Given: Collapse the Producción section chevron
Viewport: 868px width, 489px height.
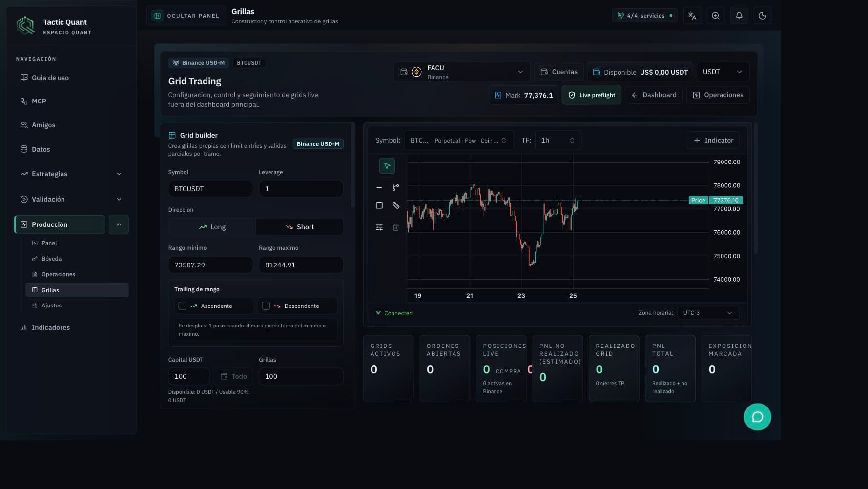Looking at the screenshot, I should pyautogui.click(x=119, y=224).
